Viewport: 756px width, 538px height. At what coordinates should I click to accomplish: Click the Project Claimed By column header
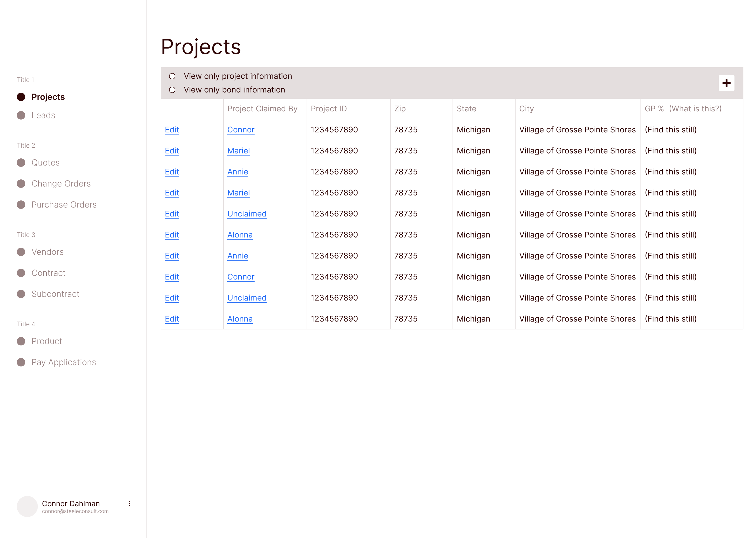pos(262,109)
